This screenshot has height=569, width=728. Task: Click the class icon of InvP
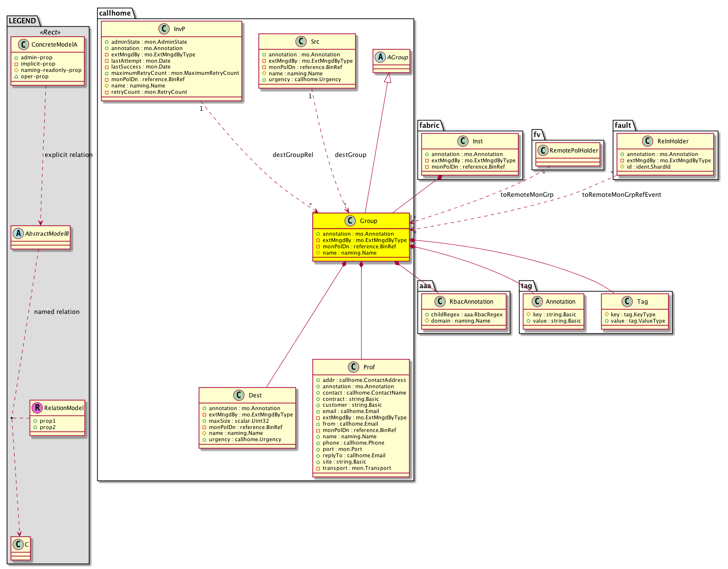pyautogui.click(x=163, y=29)
